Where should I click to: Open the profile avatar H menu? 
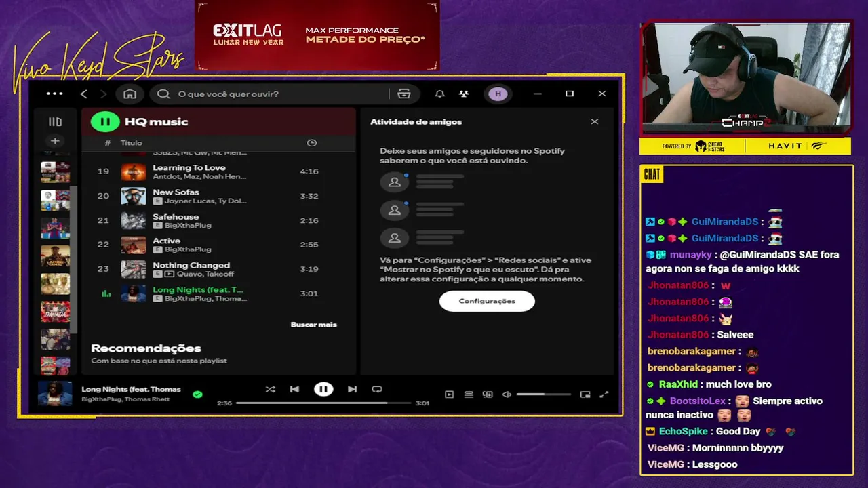coord(498,94)
